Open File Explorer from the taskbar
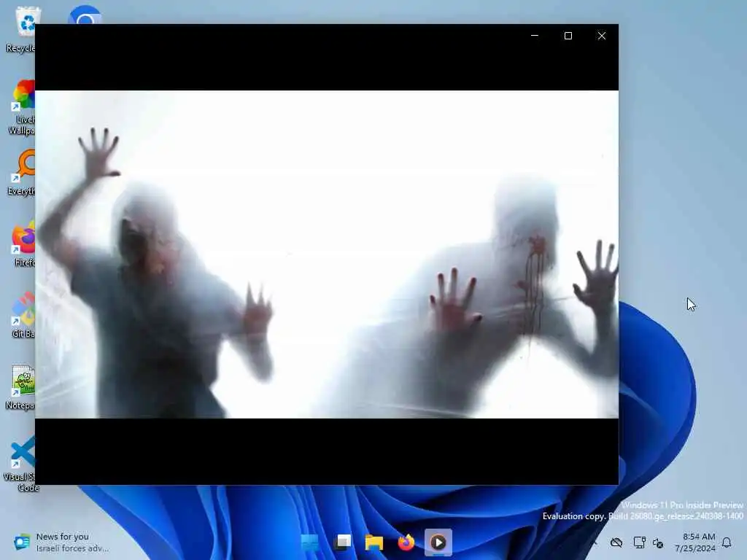 374,542
